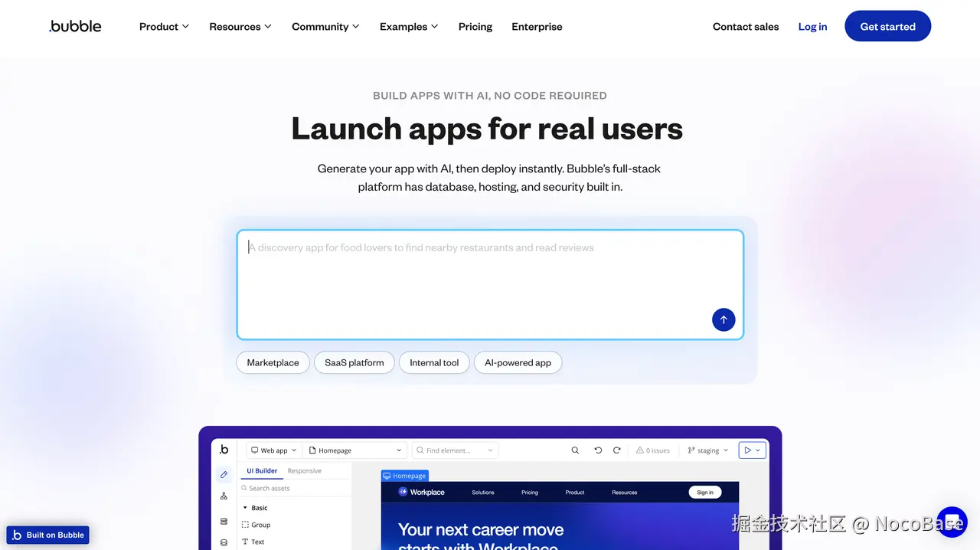Image resolution: width=980 pixels, height=550 pixels.
Task: Select the Workflow icon in the editor sidebar
Action: (x=224, y=496)
